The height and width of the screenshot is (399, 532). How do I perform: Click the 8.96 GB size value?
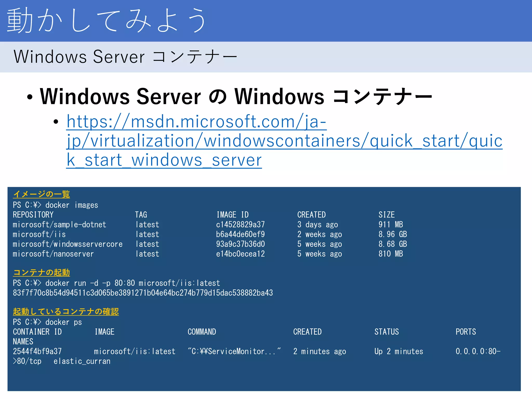coord(393,234)
